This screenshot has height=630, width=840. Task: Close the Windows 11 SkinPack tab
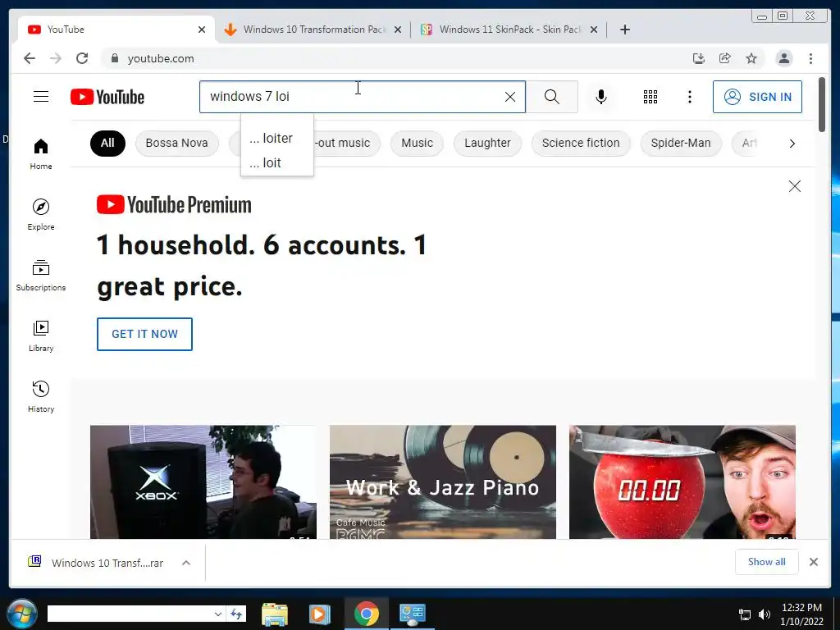[594, 30]
